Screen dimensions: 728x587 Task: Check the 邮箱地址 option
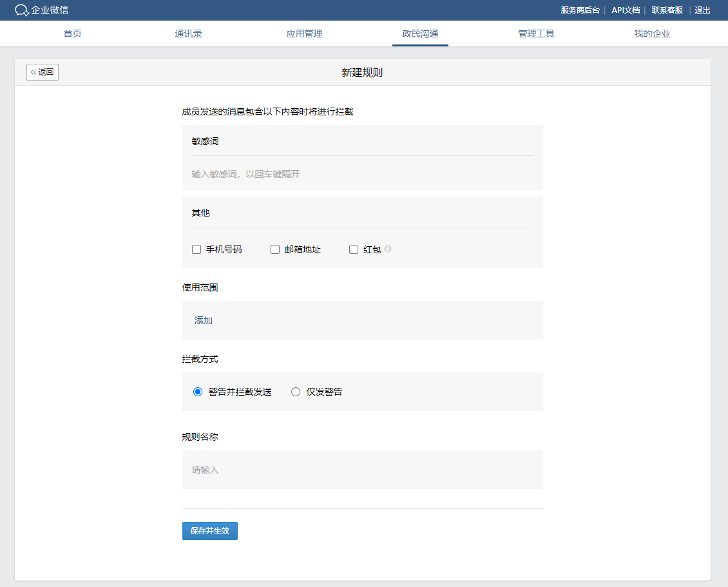pyautogui.click(x=275, y=249)
